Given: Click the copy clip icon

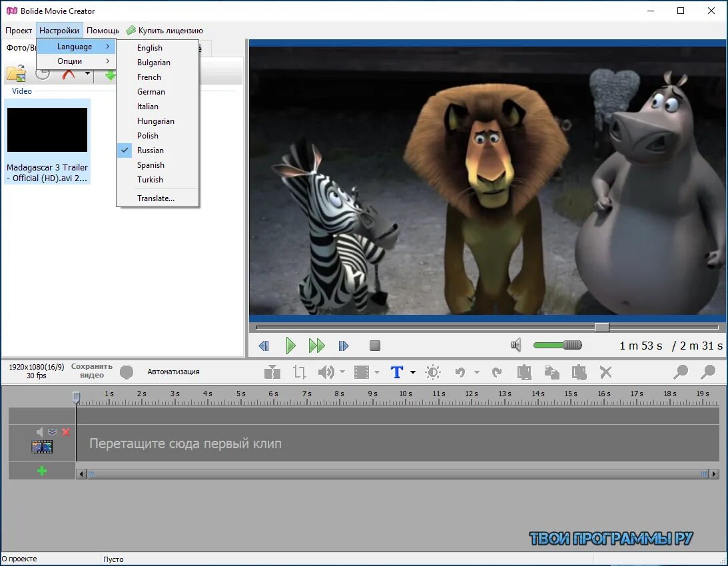Looking at the screenshot, I should 551,372.
